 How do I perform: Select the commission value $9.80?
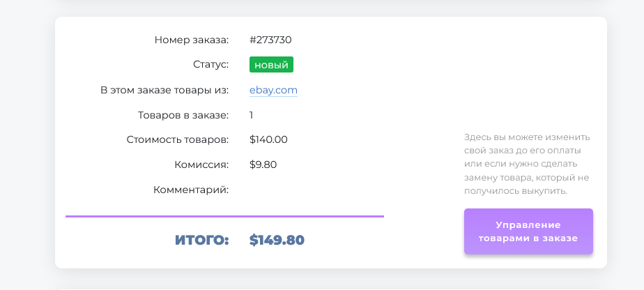point(263,165)
